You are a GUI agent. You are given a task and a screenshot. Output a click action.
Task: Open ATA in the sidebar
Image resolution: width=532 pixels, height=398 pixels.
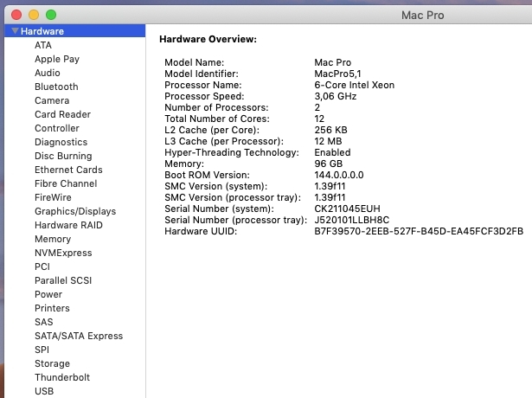[43, 45]
